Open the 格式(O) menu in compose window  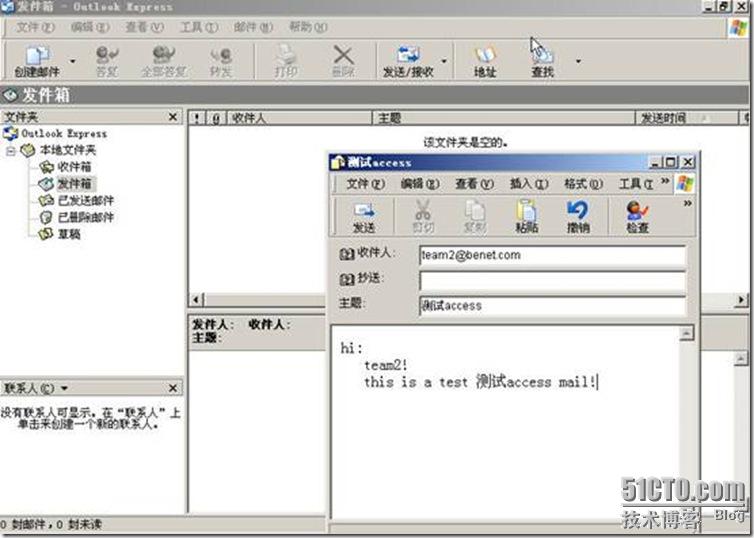coord(583,184)
